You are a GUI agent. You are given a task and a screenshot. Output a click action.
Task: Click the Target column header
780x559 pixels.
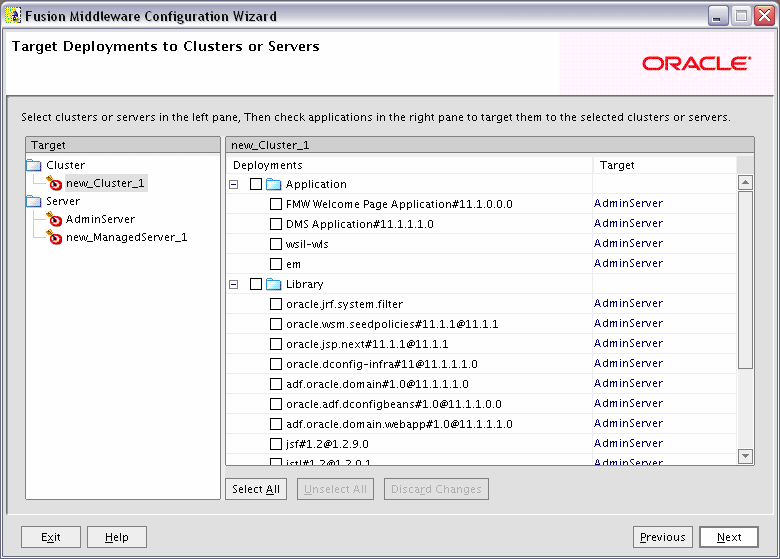[665, 165]
